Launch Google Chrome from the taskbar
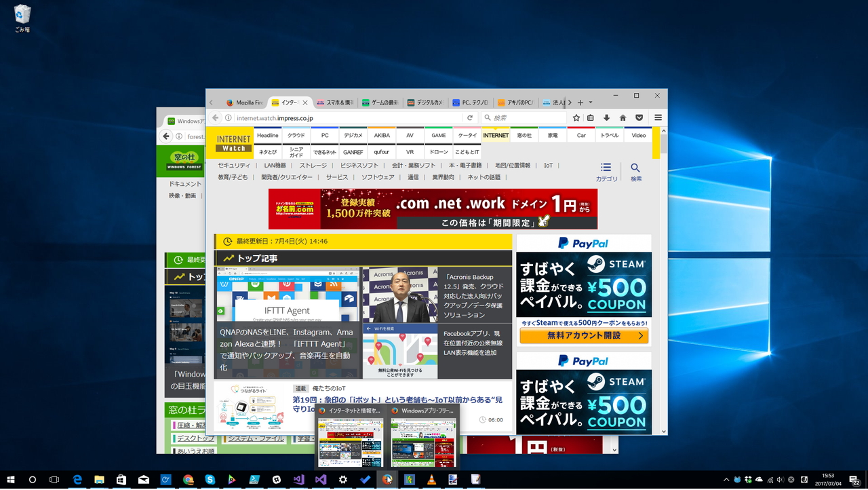This screenshot has width=868, height=490. [x=188, y=480]
